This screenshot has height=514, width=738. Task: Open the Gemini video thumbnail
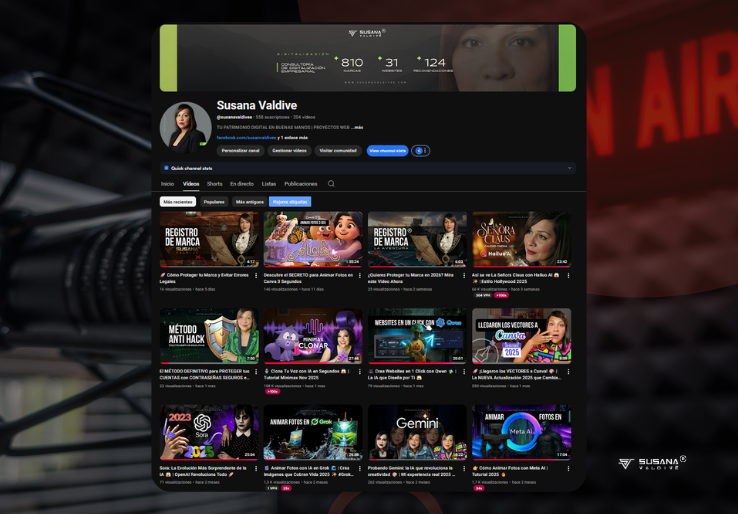417,432
